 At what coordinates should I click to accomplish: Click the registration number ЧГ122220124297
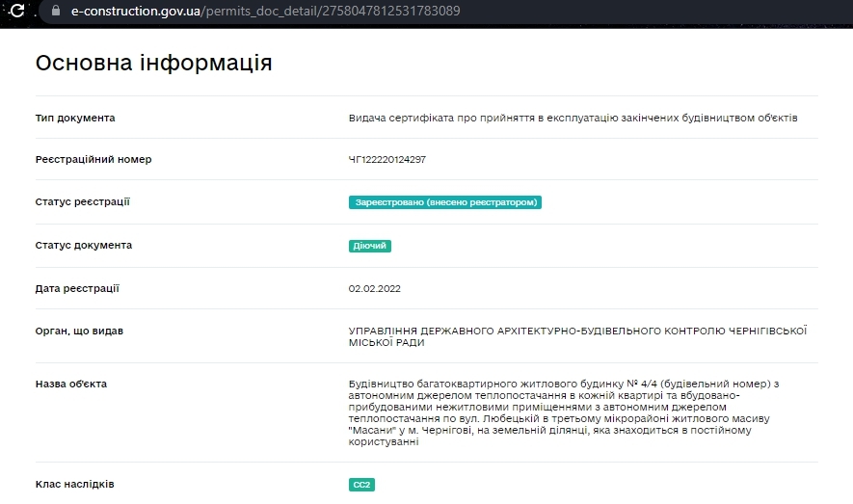coord(387,159)
